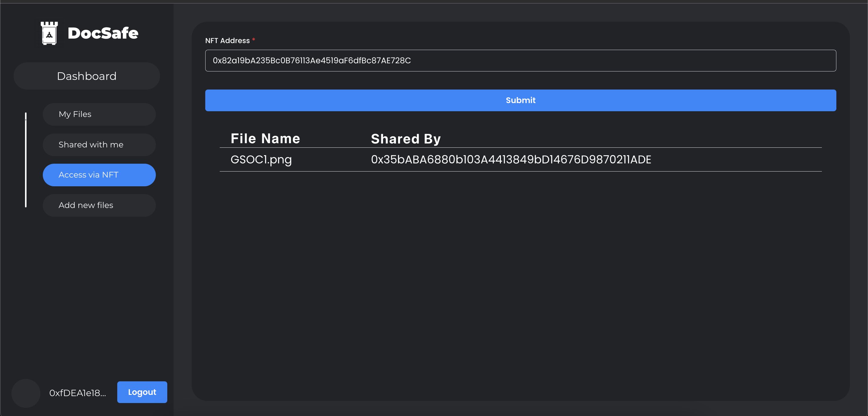Click wallet address 0xfDEA1e18...
The height and width of the screenshot is (416, 868).
click(77, 393)
